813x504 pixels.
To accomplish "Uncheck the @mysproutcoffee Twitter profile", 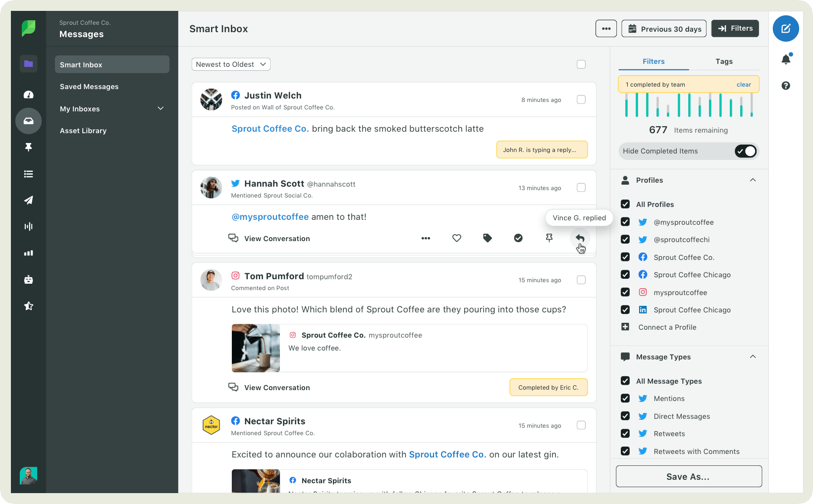I will (625, 222).
